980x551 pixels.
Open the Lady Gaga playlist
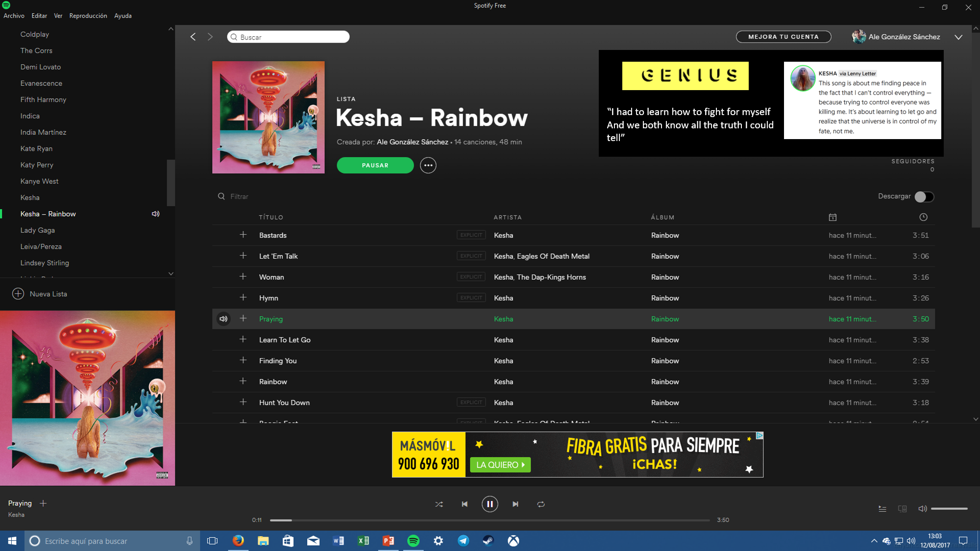pos(38,230)
